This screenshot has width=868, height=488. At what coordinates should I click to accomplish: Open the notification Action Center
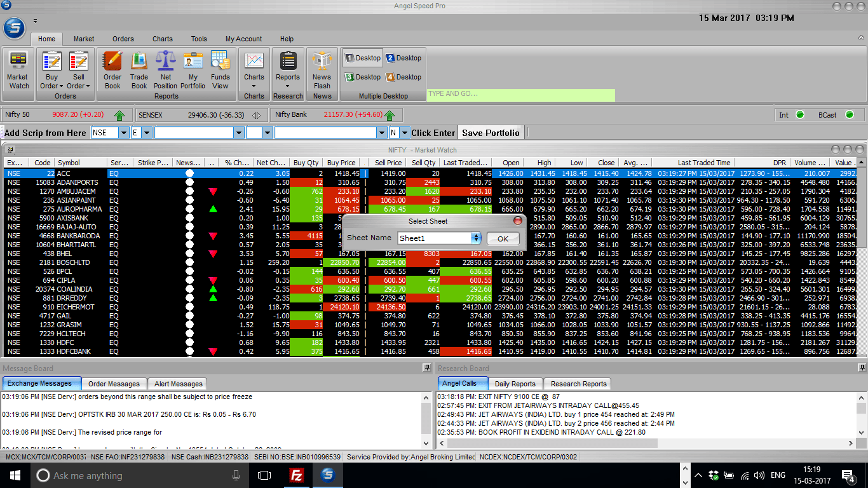pos(848,475)
